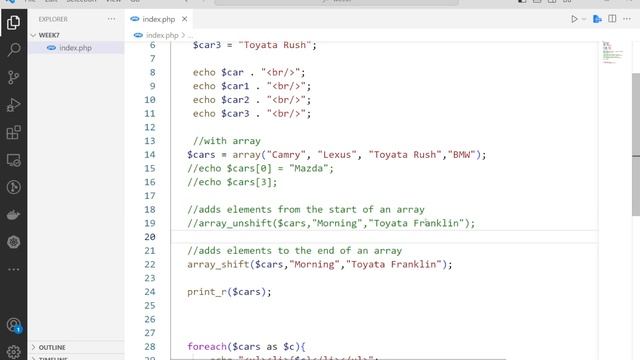The image size is (640, 360).
Task: Click the EXPLORER panel title
Action: click(x=53, y=19)
